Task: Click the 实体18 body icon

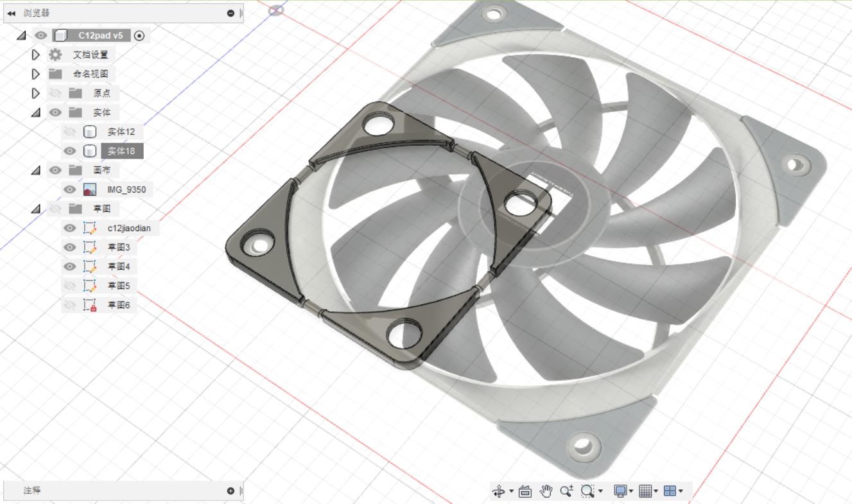Action: 90,151
